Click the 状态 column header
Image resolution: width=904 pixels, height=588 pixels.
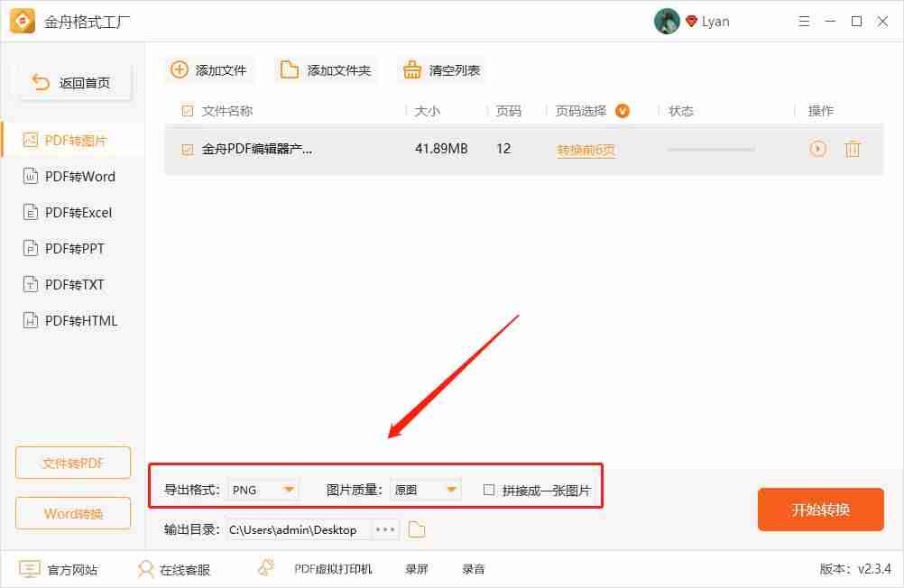pos(681,111)
